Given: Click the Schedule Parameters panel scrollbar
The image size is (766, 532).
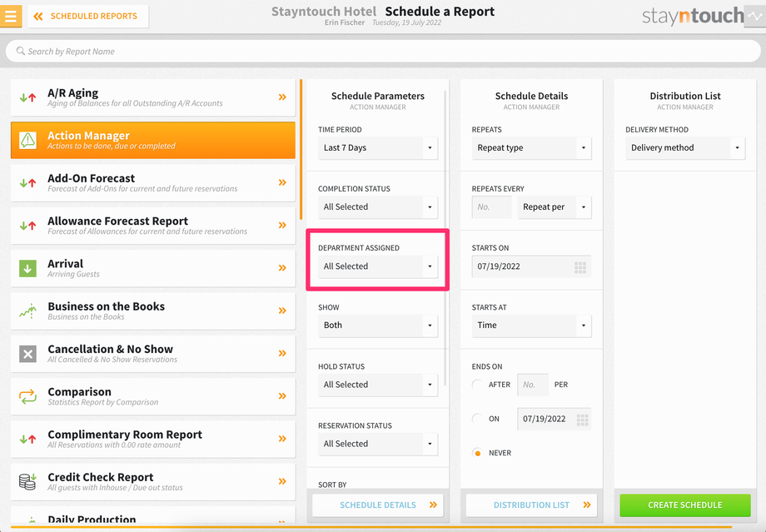Looking at the screenshot, I should click(445, 237).
